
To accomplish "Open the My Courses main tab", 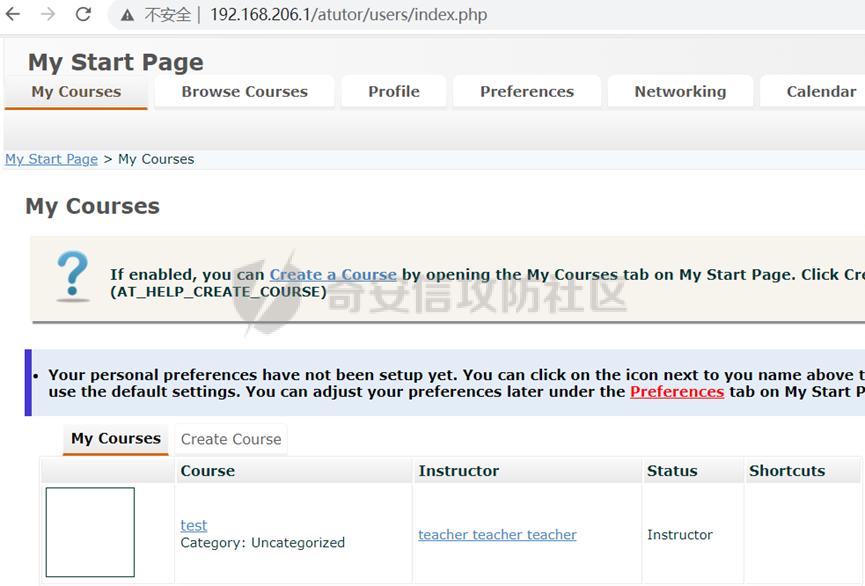I will 76,92.
